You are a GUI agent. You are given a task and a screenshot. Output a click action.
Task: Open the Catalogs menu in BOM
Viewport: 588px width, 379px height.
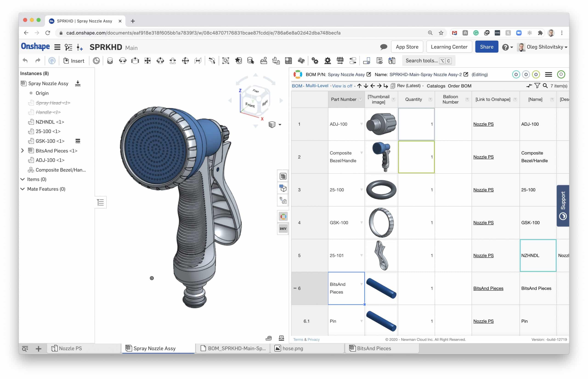[436, 86]
